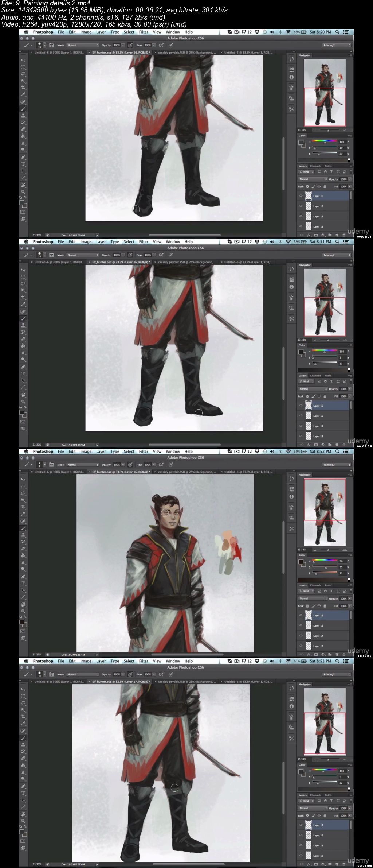
Task: Open the Layers Opacity arrow in the 8:53 PM frame
Action: pos(350,808)
